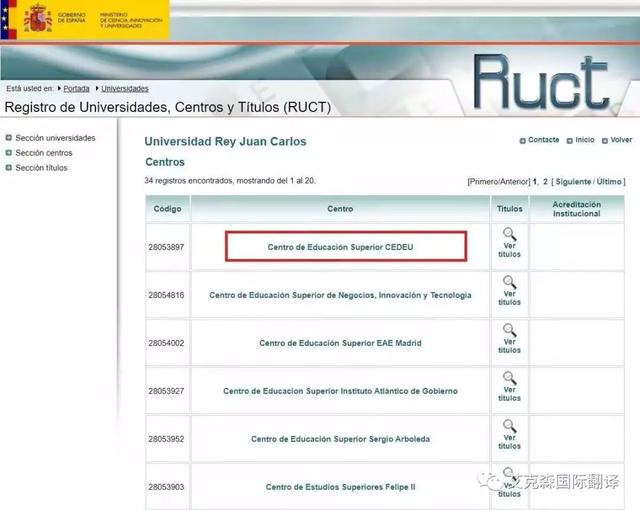The image size is (640, 510).
Task: Select code 28053897
Action: click(166, 247)
